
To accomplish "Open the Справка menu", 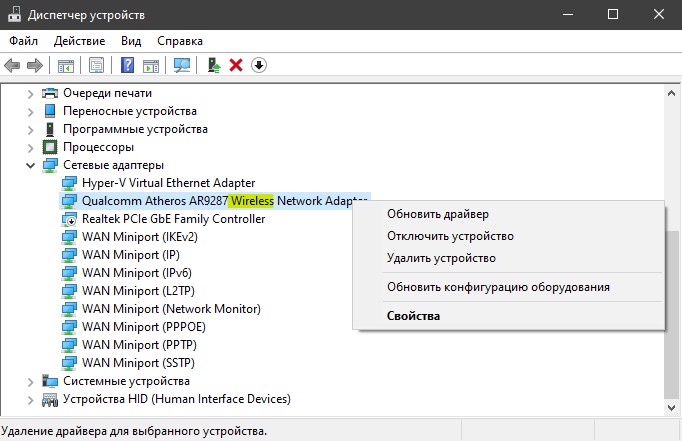I will (x=180, y=41).
